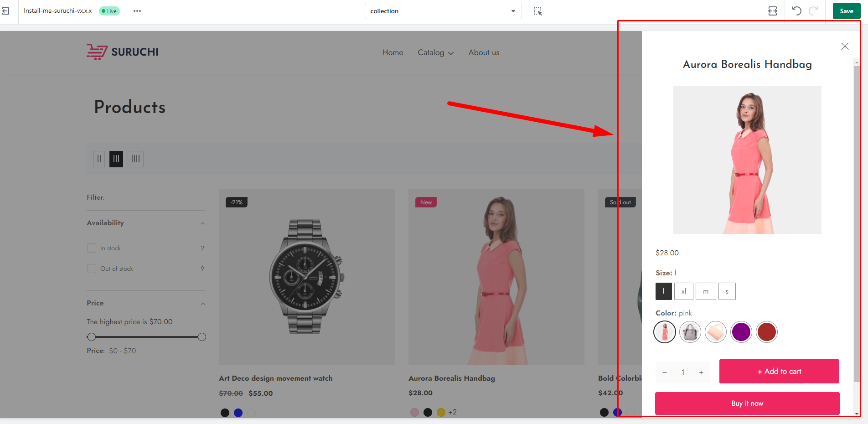The width and height of the screenshot is (868, 424).
Task: Activate the inspector selection tool icon
Action: [x=537, y=11]
